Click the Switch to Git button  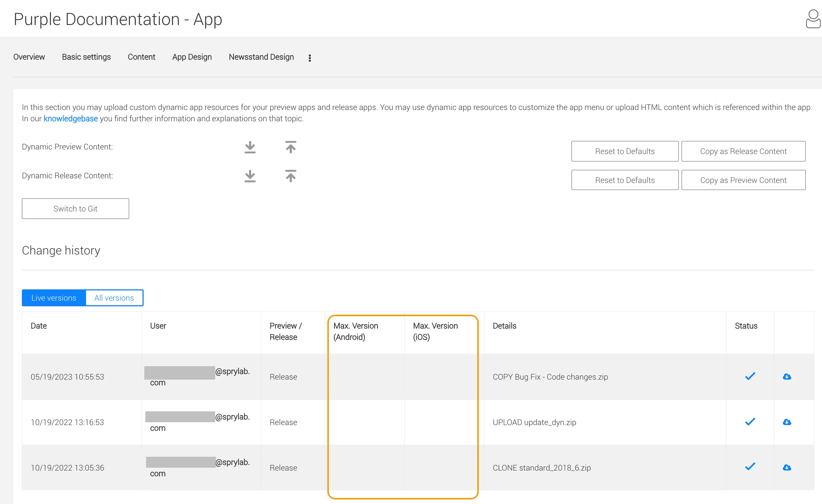[x=75, y=209]
